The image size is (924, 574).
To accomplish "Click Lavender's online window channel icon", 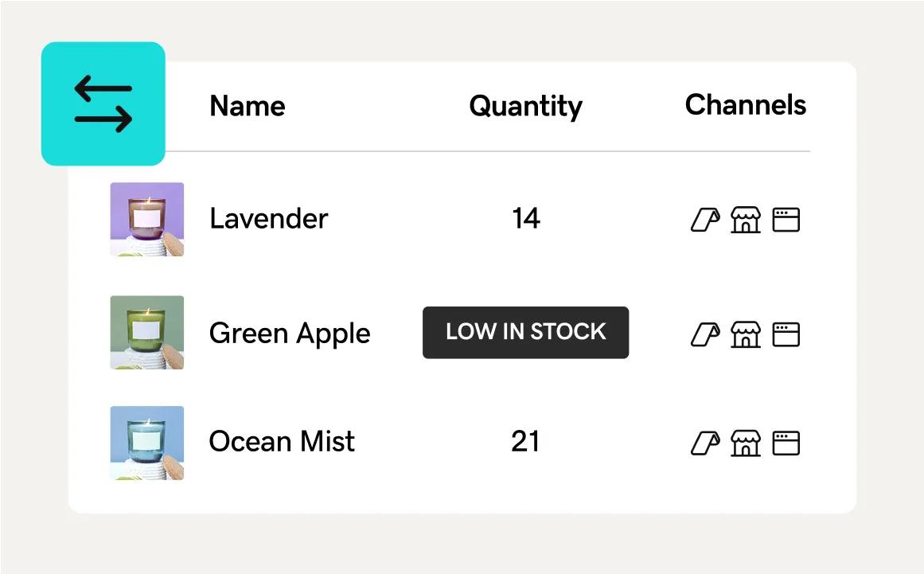I will tap(786, 220).
